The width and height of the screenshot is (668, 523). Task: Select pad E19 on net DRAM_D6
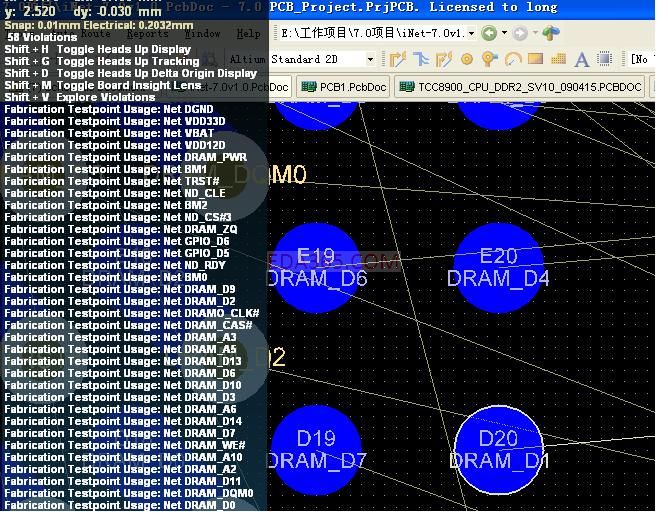pos(316,267)
